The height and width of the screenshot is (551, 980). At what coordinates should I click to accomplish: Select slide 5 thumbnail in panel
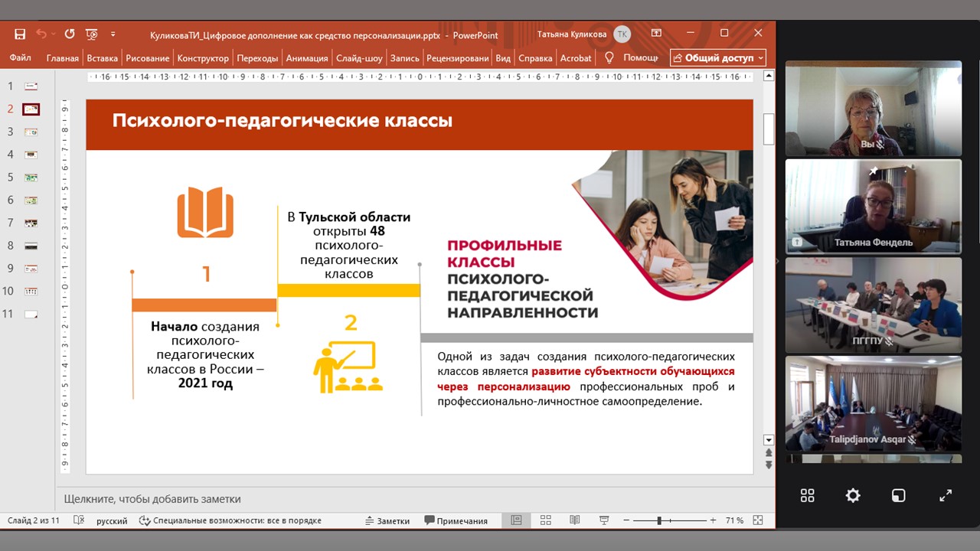click(31, 178)
